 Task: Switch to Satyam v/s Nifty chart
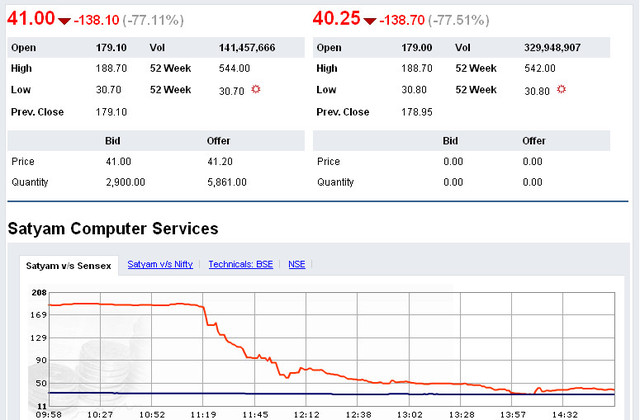click(x=160, y=264)
